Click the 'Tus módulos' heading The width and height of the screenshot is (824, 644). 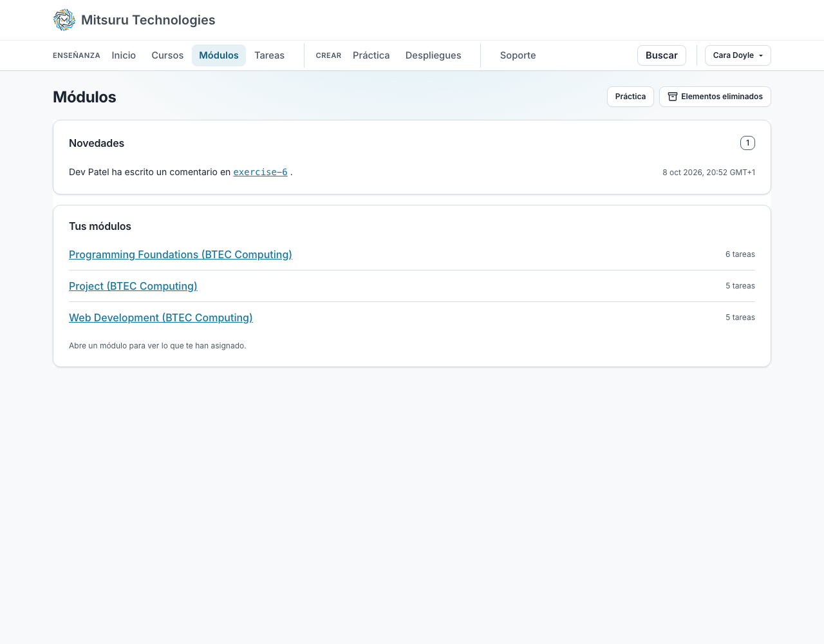[x=100, y=226]
